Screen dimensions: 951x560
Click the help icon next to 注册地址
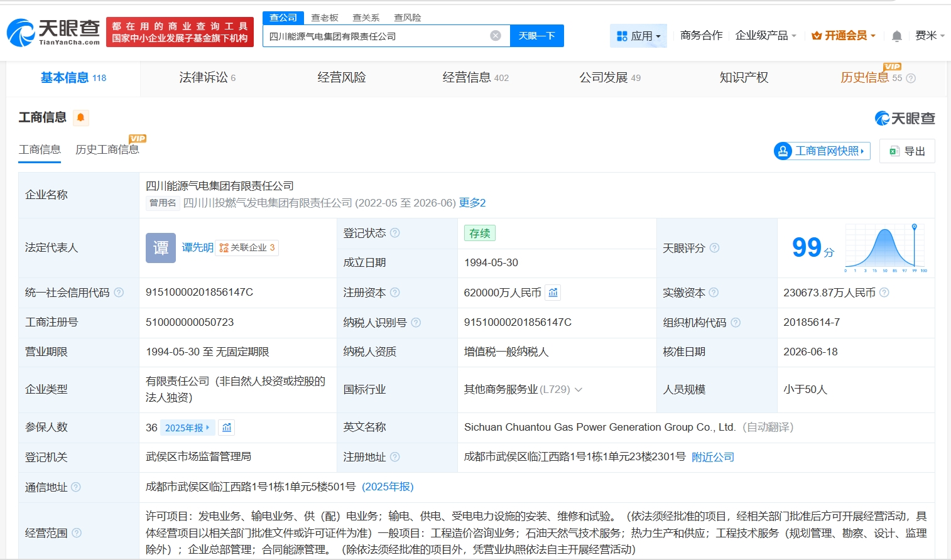[395, 457]
